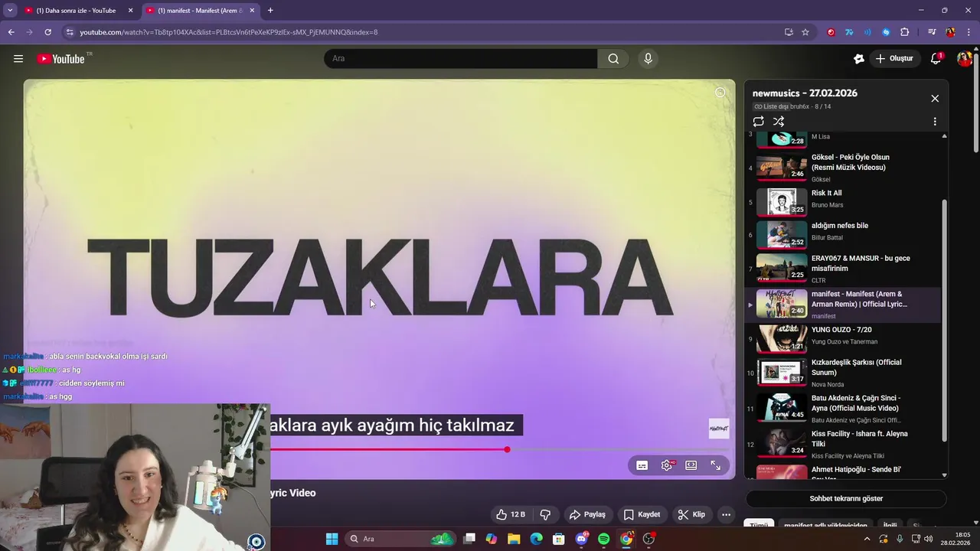Open the Shazam browser extension

[886, 32]
